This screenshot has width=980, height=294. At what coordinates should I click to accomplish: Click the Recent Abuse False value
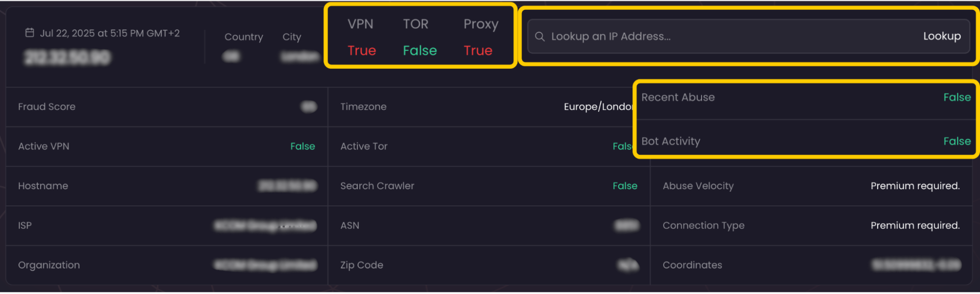click(957, 97)
